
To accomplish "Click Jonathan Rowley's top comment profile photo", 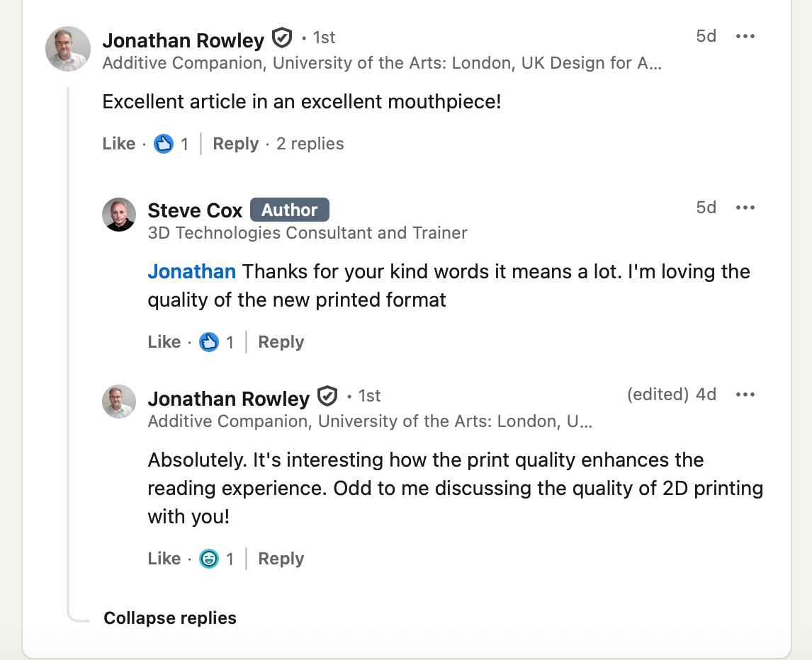I will point(68,49).
